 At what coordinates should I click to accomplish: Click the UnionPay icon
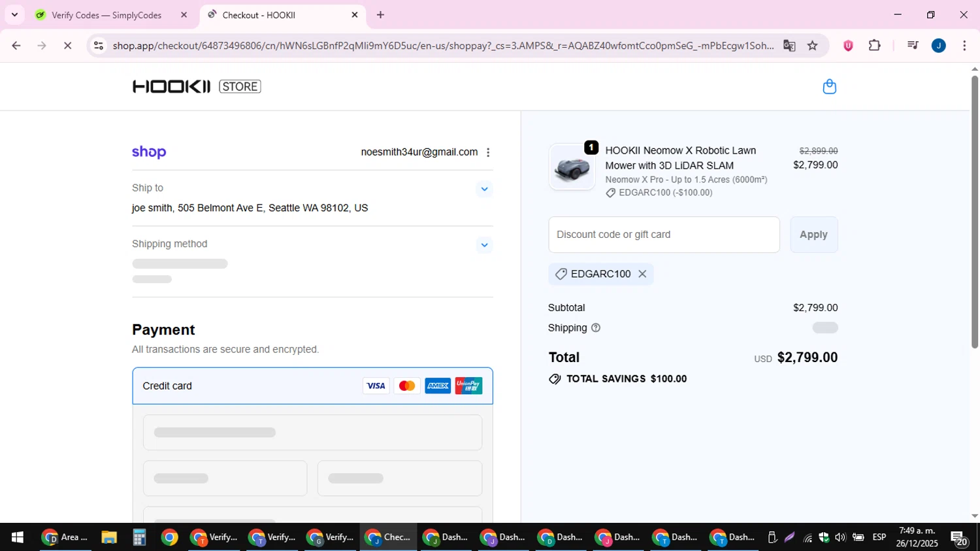pos(468,386)
